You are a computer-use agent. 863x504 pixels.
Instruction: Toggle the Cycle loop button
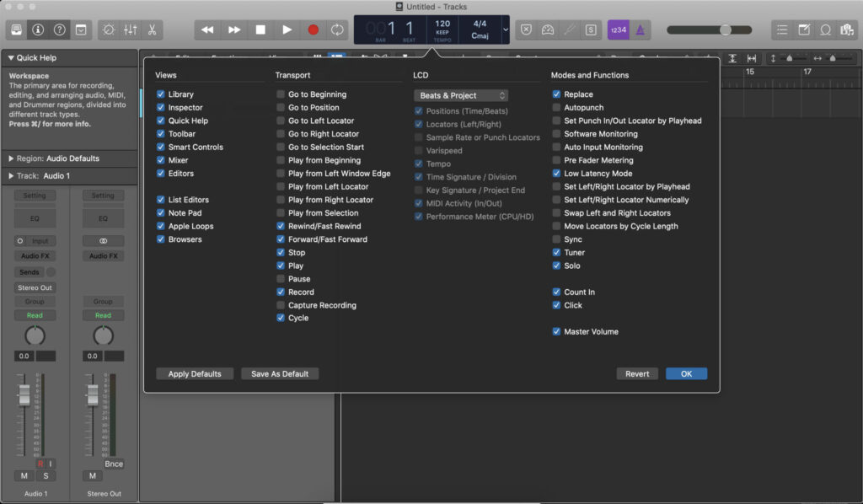(338, 29)
